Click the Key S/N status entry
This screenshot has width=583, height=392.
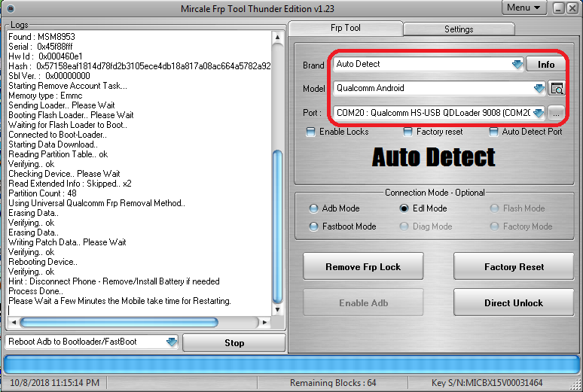click(x=487, y=383)
